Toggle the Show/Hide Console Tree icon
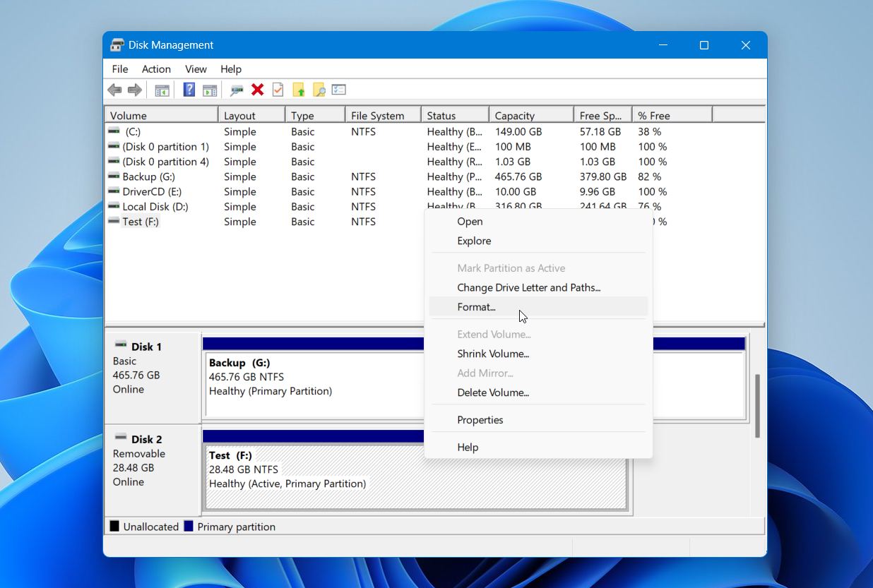This screenshot has width=873, height=588. (x=162, y=90)
